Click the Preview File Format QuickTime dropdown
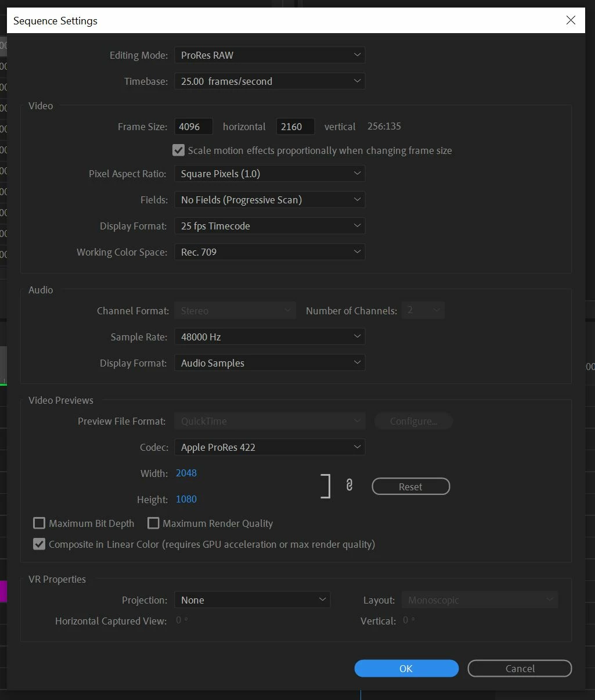 (x=269, y=421)
